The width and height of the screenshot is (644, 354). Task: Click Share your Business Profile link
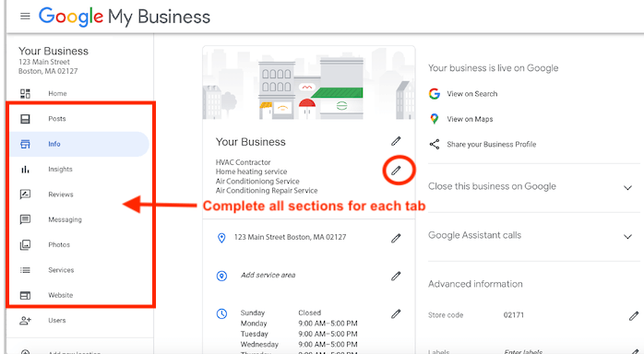[x=491, y=144]
